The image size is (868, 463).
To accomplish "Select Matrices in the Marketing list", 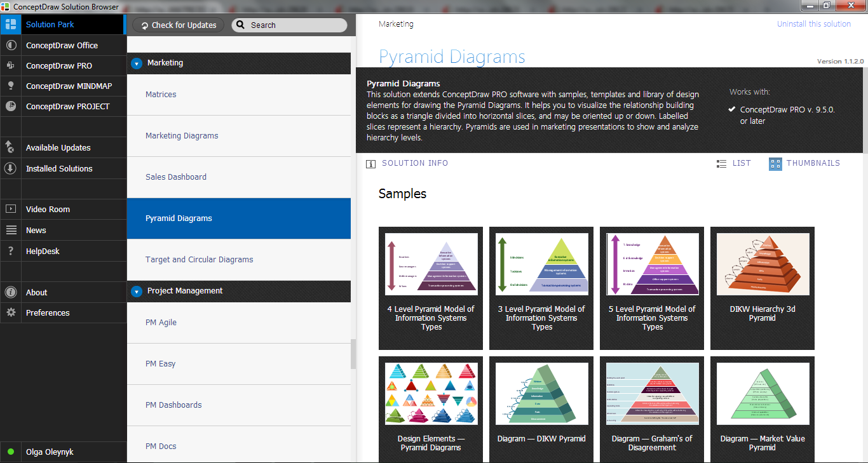I will click(x=239, y=95).
